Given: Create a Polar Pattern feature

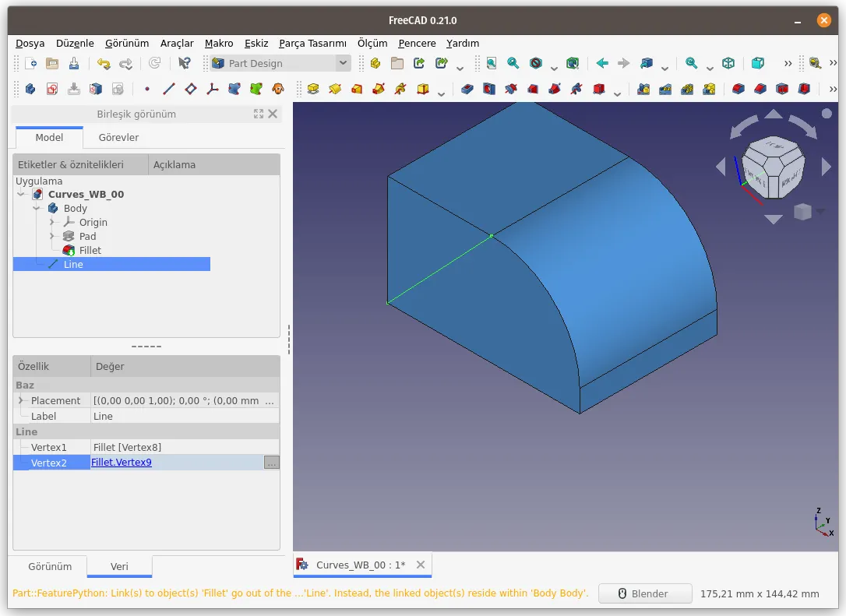Looking at the screenshot, I should pyautogui.click(x=687, y=89).
